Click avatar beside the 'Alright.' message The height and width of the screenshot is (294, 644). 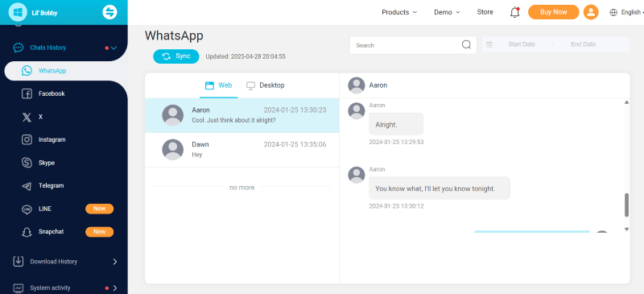click(357, 111)
